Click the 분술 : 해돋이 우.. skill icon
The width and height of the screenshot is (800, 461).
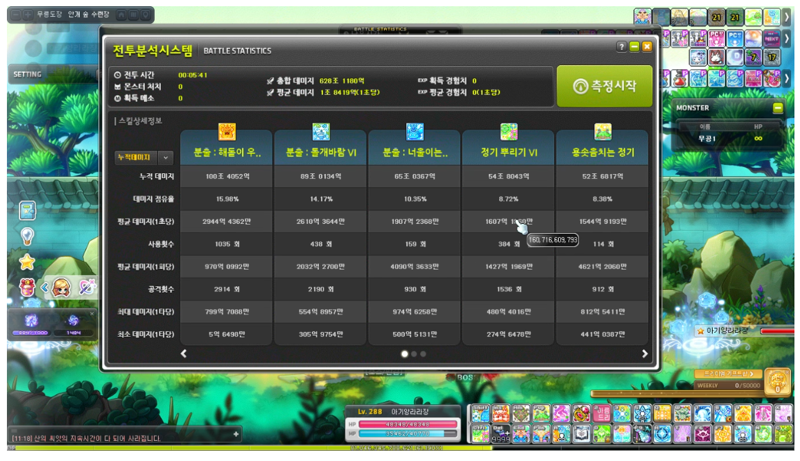pos(227,132)
